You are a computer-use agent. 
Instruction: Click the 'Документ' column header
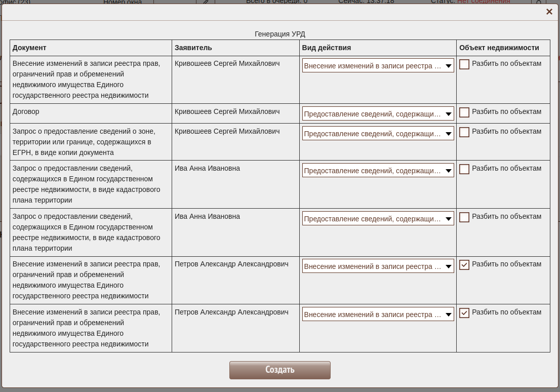[x=29, y=48]
